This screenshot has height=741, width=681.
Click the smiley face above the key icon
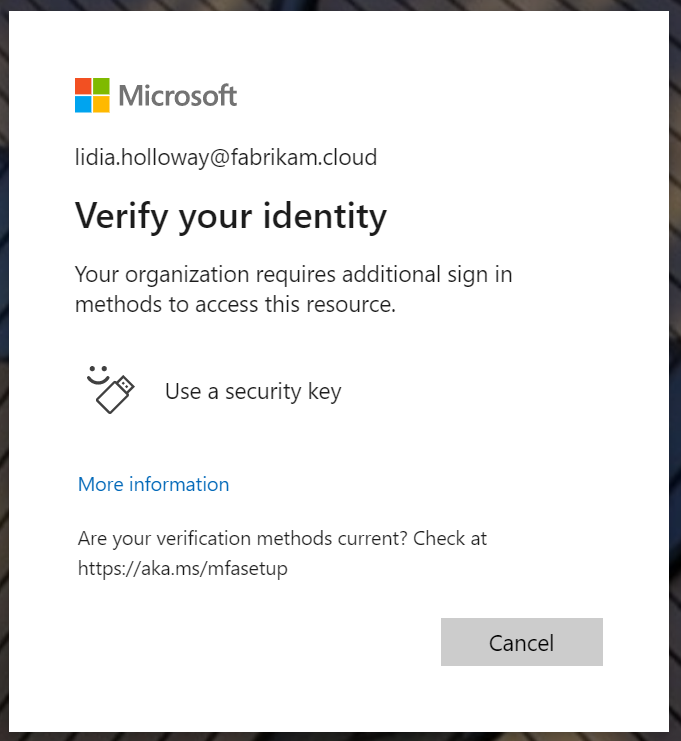tap(97, 376)
